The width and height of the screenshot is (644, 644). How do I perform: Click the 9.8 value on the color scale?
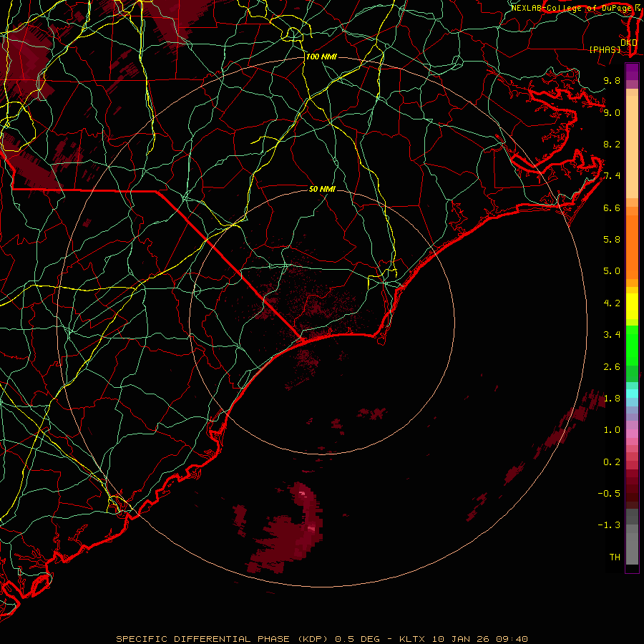click(612, 80)
